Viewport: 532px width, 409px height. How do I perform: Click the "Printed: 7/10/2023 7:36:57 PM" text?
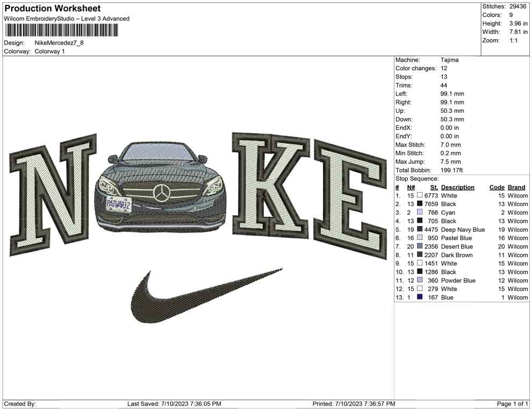[x=354, y=404]
